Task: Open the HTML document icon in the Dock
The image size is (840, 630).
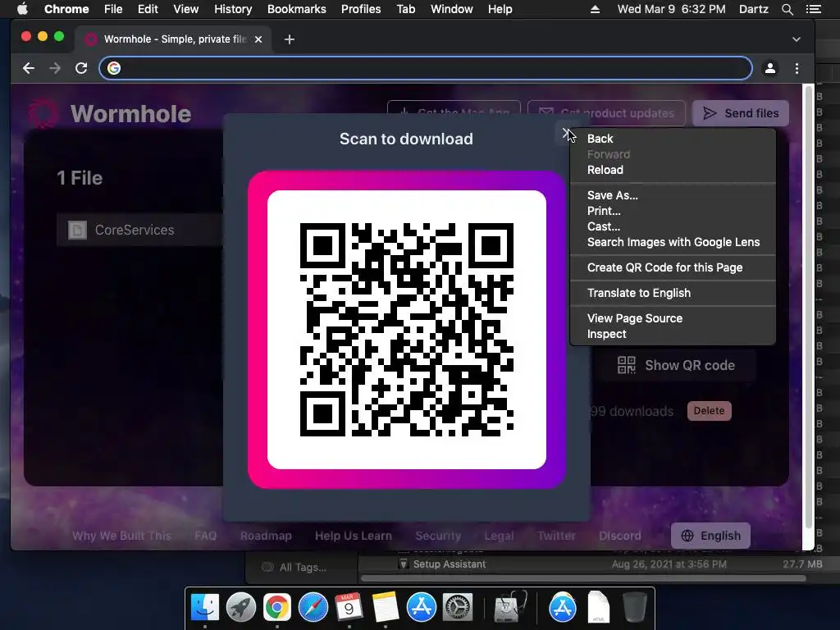Action: (598, 607)
